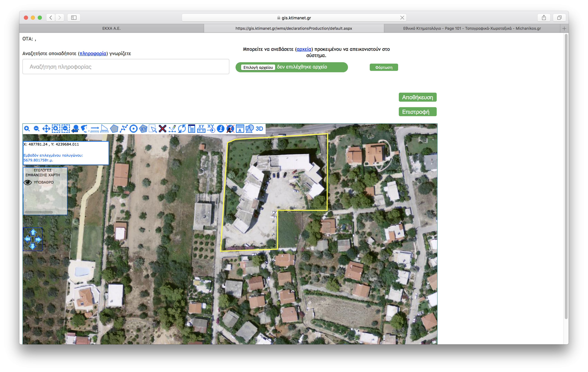This screenshot has height=372, width=588.
Task: Switch to the ΕΚΧΑ Α.Ε. tab
Action: pyautogui.click(x=111, y=28)
